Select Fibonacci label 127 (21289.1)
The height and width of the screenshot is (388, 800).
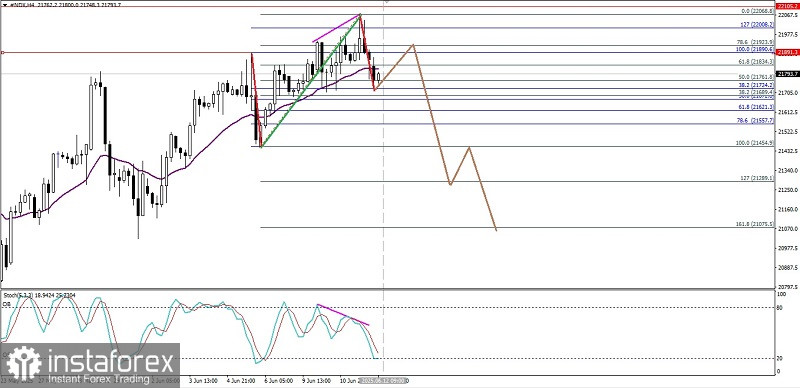tap(758, 178)
